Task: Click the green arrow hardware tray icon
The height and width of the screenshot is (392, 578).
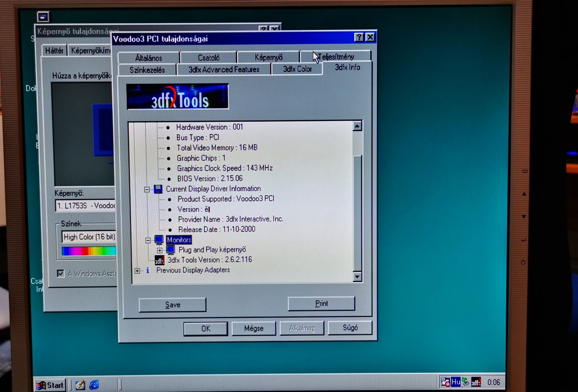Action: [466, 382]
